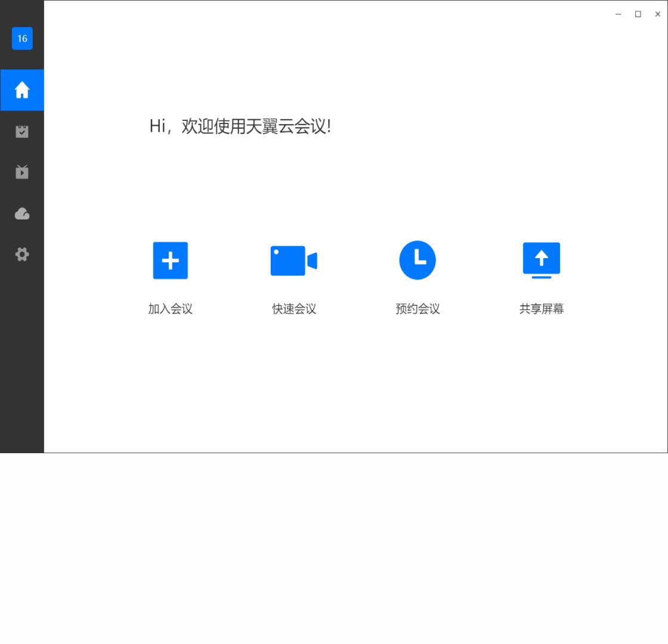This screenshot has width=668, height=644.
Task: Close the meeting app window
Action: tap(658, 14)
